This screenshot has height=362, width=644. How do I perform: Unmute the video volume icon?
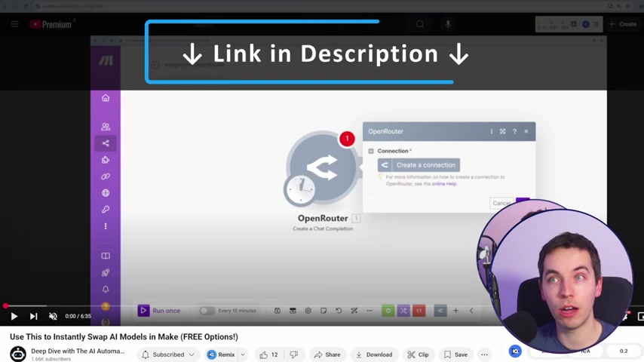coord(53,316)
